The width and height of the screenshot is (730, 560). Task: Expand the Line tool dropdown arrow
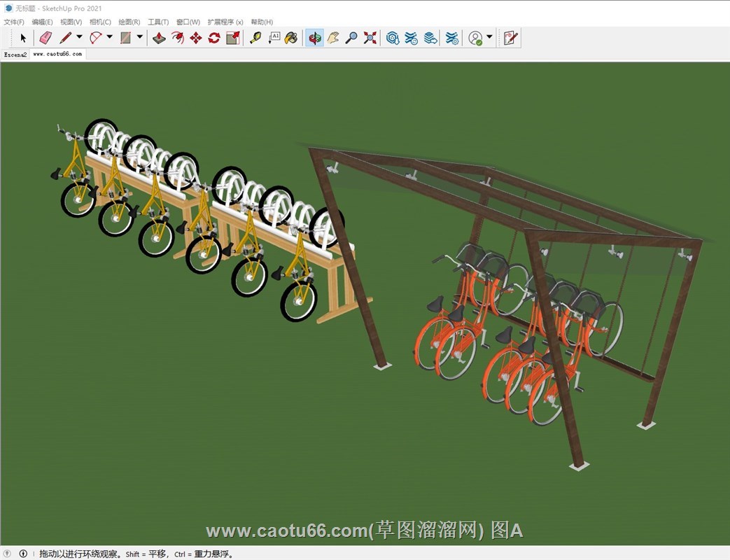[79, 38]
